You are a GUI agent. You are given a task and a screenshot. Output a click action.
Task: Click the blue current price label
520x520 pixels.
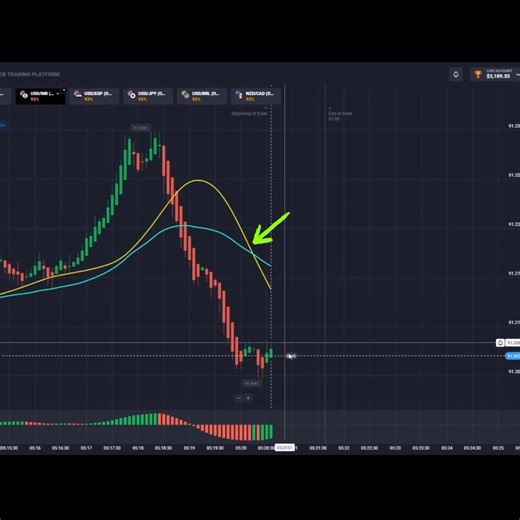pyautogui.click(x=513, y=356)
